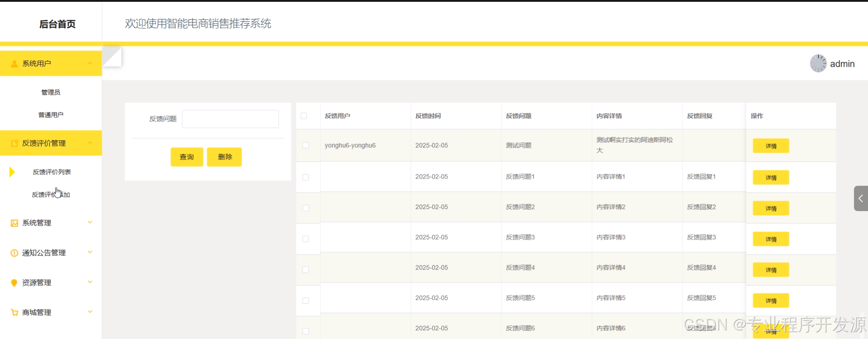Check the row for yonghu6-yonghu6
Screen dimensions: 868x339
point(306,146)
